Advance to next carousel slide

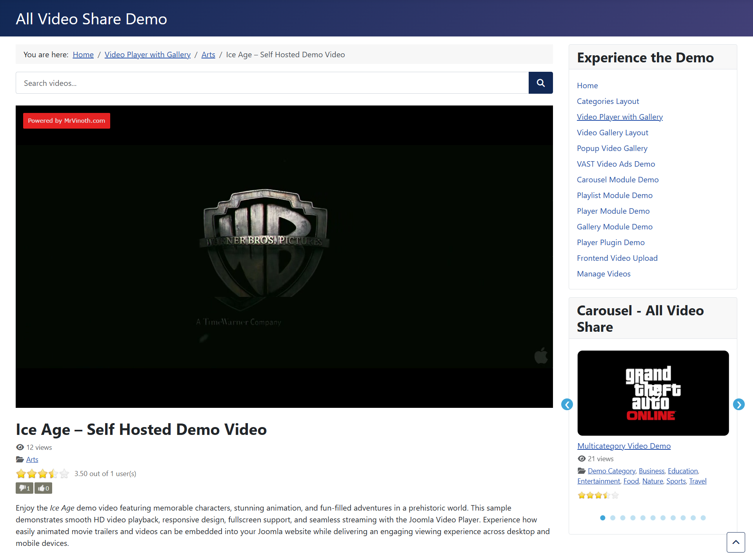coord(739,404)
